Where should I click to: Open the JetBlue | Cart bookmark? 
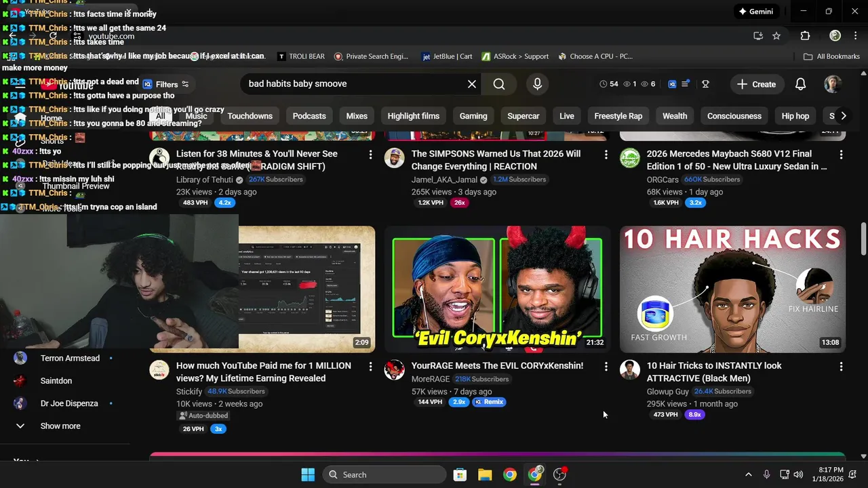(447, 56)
